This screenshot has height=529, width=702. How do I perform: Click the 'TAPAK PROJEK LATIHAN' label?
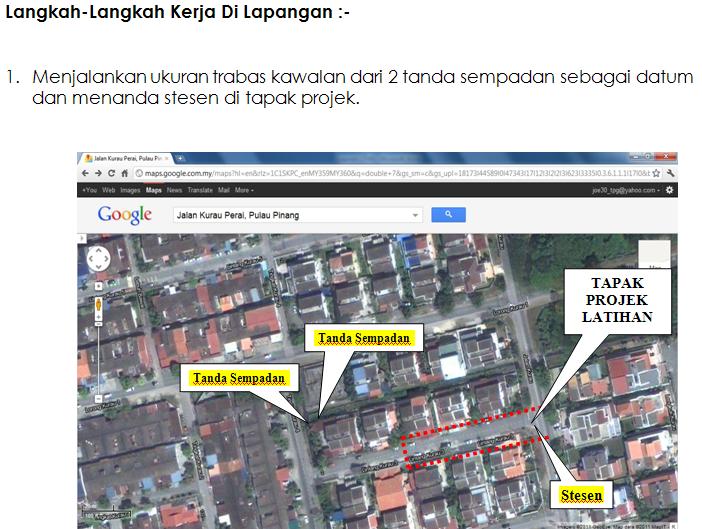(x=617, y=300)
